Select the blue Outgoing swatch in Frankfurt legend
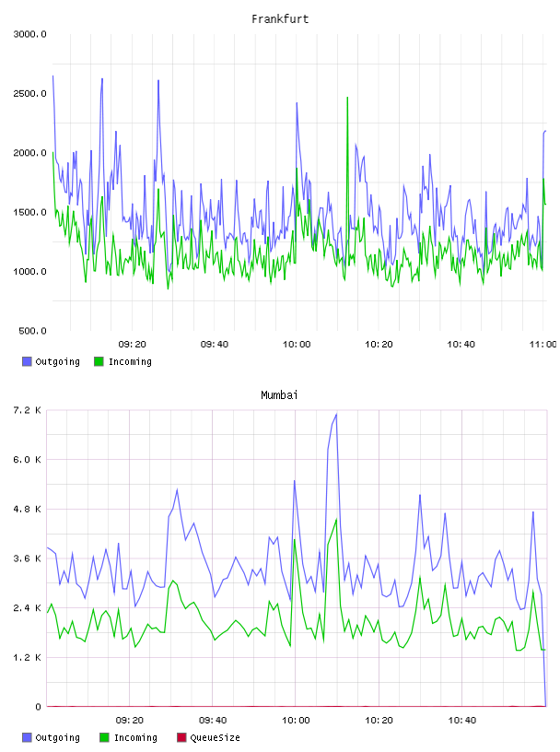The image size is (560, 752). 27,361
